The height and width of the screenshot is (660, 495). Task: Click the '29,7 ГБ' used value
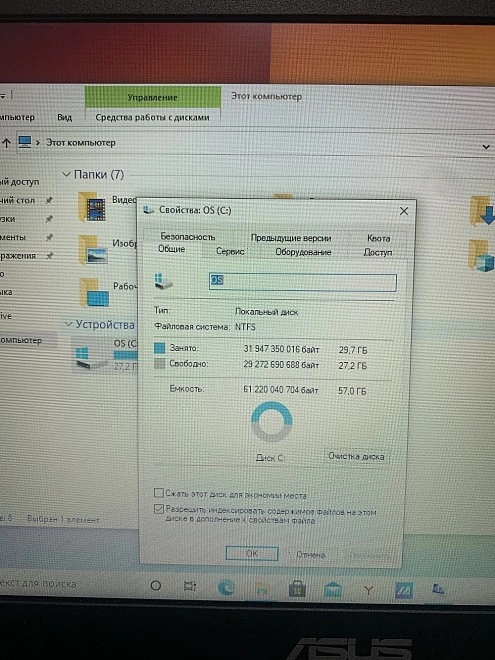coord(353,350)
